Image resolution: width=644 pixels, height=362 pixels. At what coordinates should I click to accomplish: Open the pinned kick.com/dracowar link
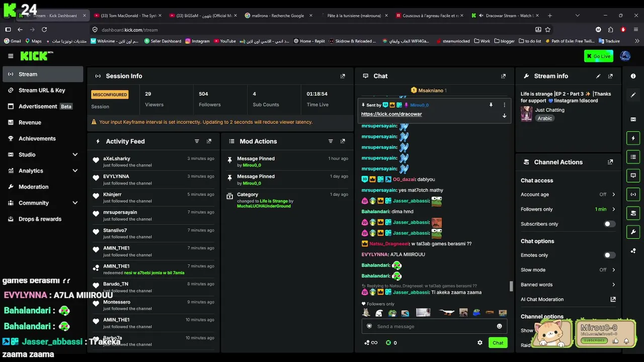[391, 114]
